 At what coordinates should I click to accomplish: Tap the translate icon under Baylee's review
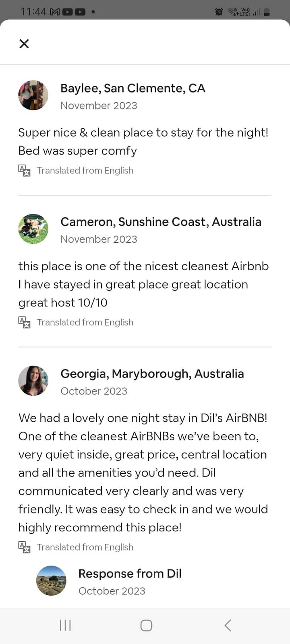tap(24, 170)
